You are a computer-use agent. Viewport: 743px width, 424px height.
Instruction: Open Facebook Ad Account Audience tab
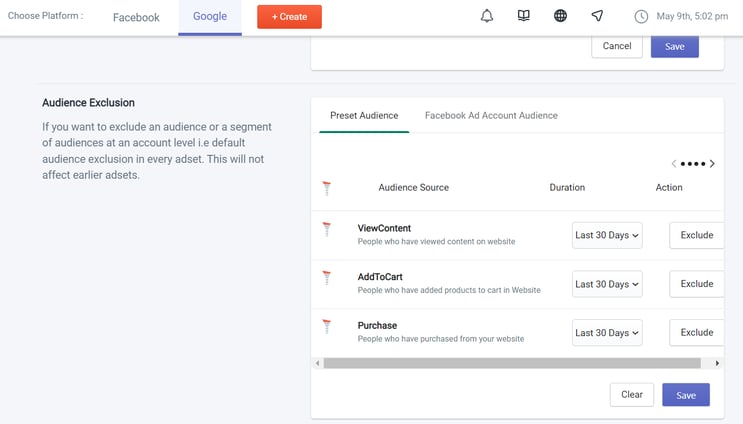click(x=491, y=116)
